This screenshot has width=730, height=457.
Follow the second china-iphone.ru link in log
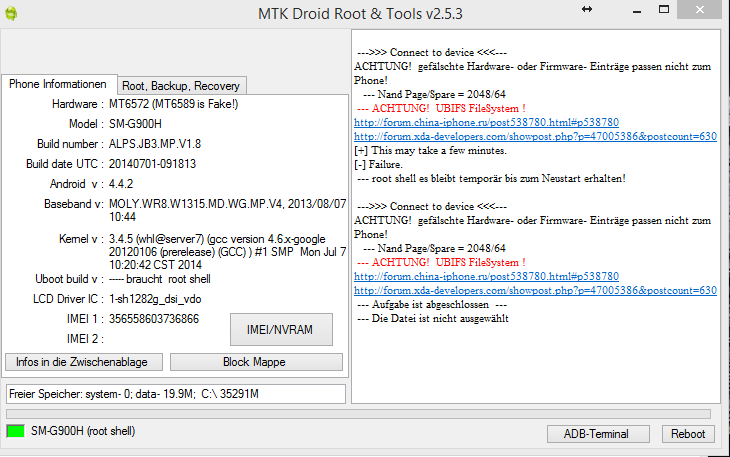click(x=486, y=276)
